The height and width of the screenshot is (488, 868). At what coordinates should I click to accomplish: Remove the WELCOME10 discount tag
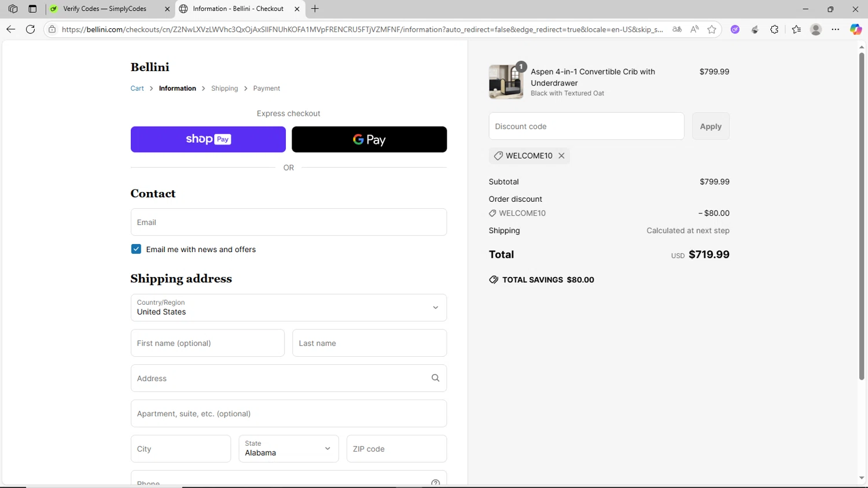click(561, 156)
